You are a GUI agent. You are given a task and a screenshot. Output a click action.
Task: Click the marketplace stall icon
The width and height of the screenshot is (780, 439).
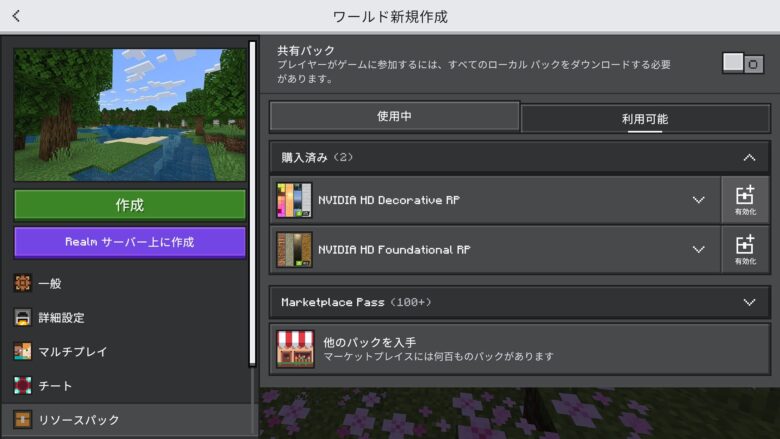[x=295, y=349]
